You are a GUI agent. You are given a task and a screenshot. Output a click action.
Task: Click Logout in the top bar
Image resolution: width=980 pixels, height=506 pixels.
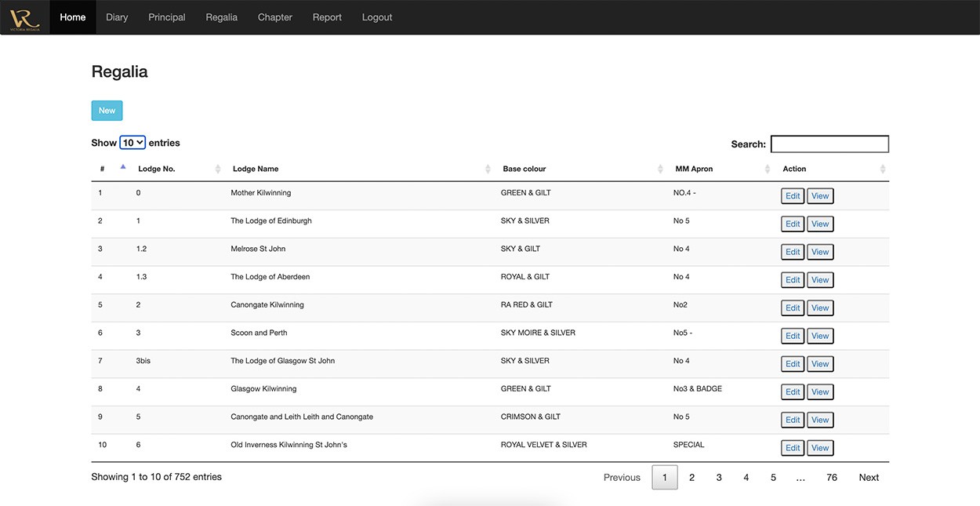click(x=377, y=17)
